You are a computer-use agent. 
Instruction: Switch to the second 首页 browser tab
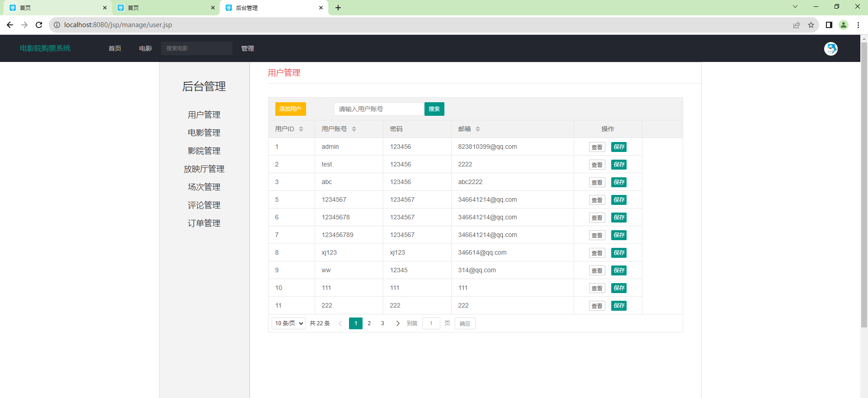coord(165,8)
